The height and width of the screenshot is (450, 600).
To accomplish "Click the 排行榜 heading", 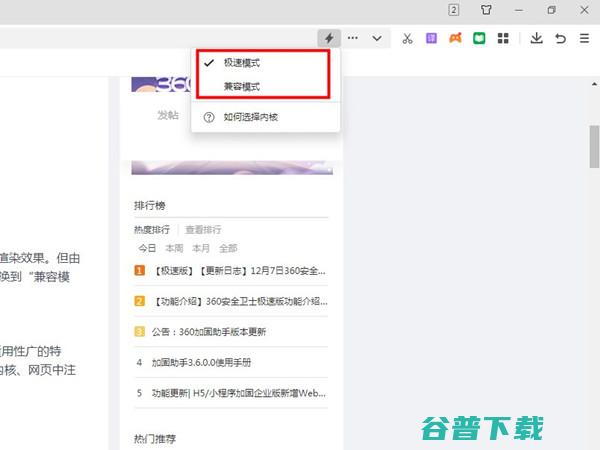I will pyautogui.click(x=150, y=206).
